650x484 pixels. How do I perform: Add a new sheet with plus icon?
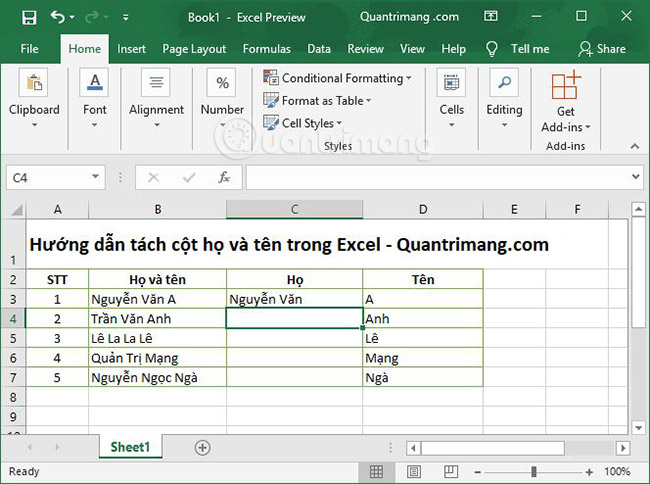pyautogui.click(x=202, y=448)
